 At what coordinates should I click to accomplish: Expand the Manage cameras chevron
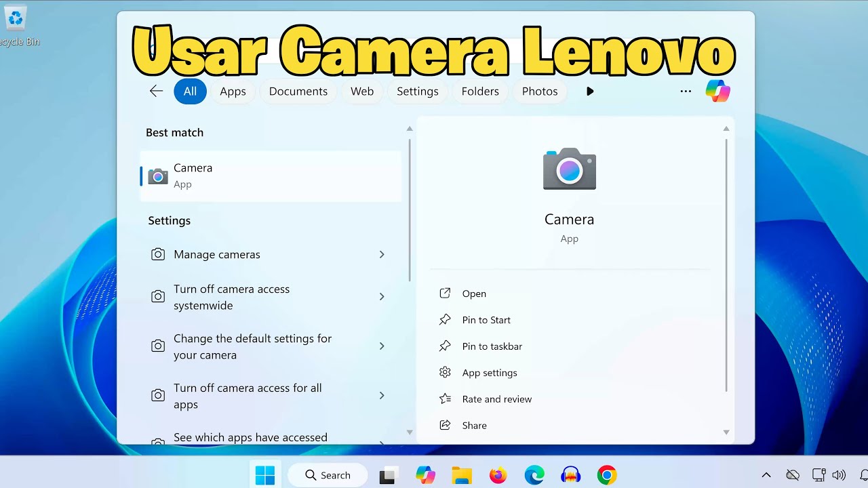(382, 254)
